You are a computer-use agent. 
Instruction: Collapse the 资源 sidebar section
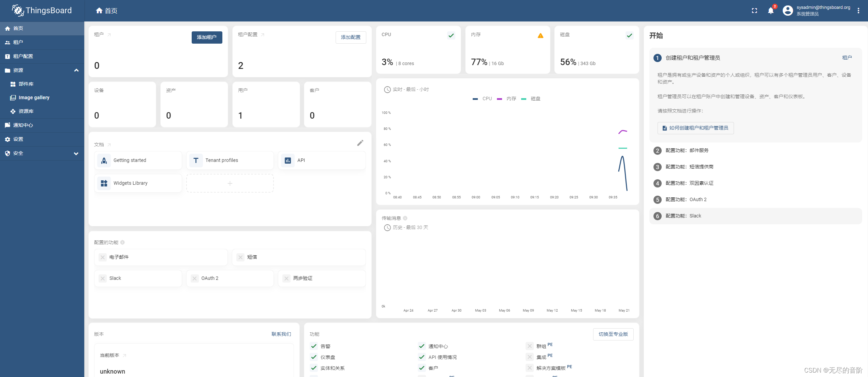coord(76,70)
